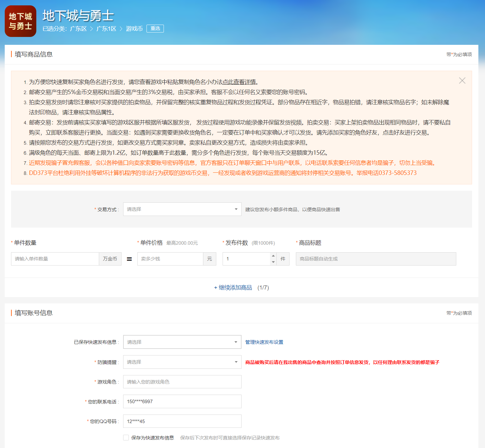Image resolution: width=485 pixels, height=448 pixels.
Task: Click 广东1区 in category breadcrumb
Action: (106, 29)
